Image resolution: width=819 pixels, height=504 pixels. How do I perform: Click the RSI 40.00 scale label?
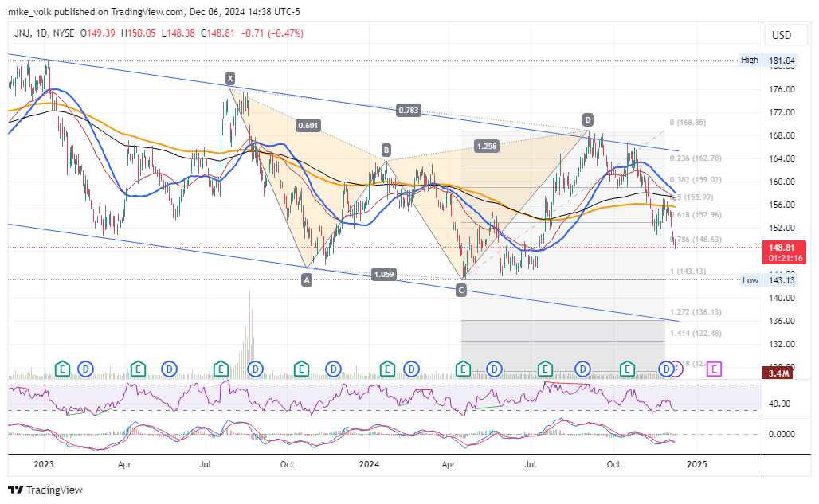779,404
